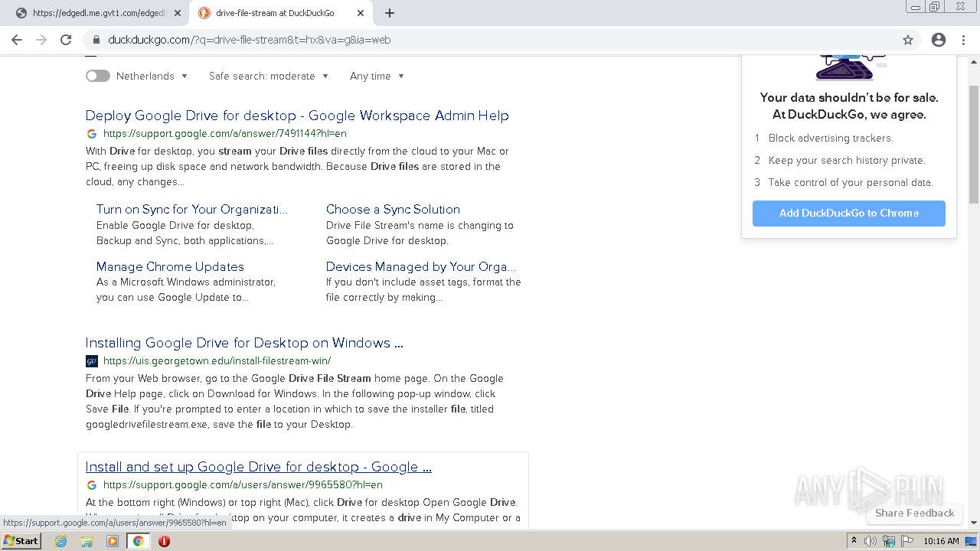Open the uis.georgetown.edu/install-filestream-win URL
This screenshot has width=980, height=551.
217,360
